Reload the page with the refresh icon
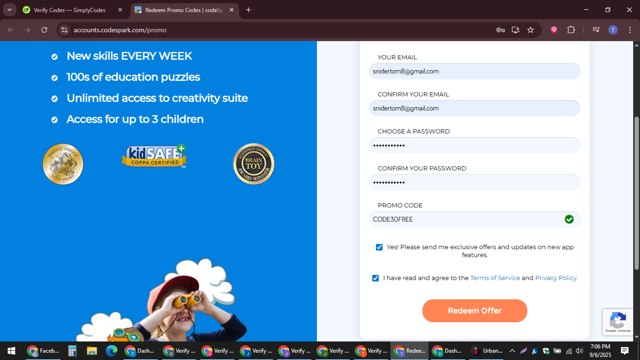Screen dimensions: 640x360 [x=44, y=30]
